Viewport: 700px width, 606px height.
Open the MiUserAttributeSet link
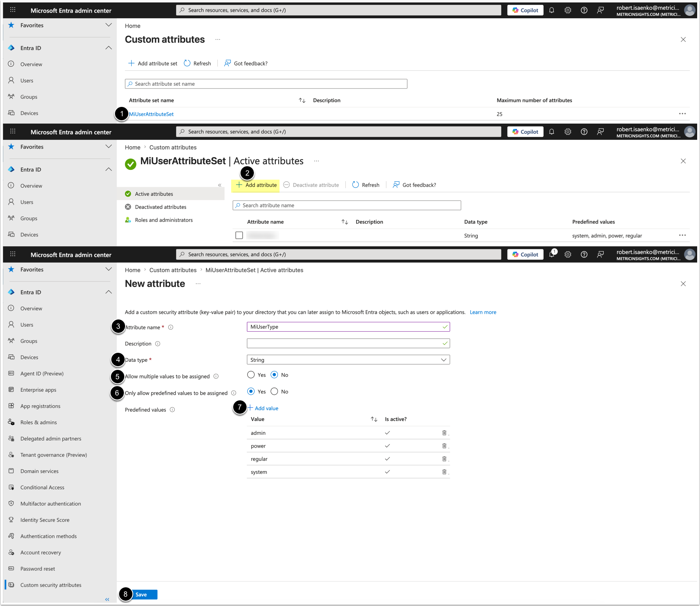(151, 114)
